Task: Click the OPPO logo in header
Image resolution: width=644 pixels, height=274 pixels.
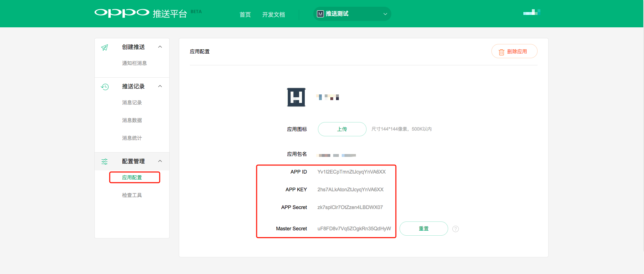Action: coord(122,13)
